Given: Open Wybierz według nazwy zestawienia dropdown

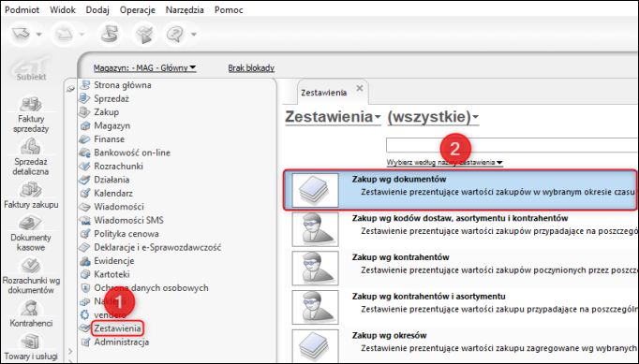Looking at the screenshot, I should click(444, 163).
